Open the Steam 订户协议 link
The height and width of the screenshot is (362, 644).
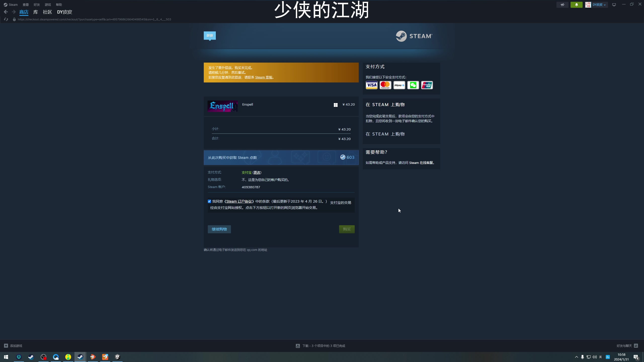pyautogui.click(x=239, y=201)
